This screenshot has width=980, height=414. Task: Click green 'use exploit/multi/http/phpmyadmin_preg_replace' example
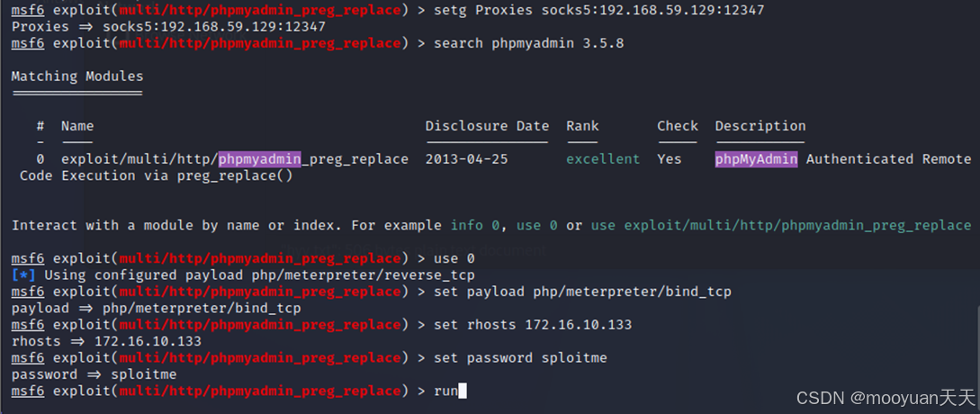(781, 225)
